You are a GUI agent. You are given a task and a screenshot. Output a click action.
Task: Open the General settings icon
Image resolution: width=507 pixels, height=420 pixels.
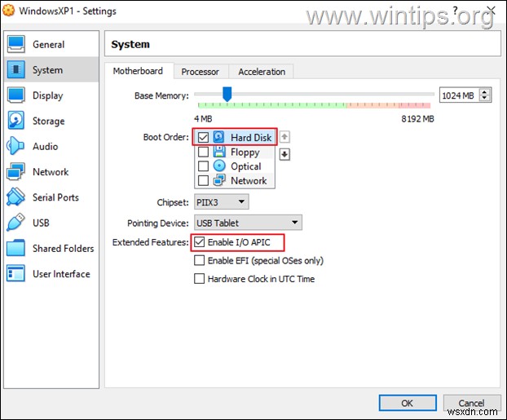coord(15,44)
